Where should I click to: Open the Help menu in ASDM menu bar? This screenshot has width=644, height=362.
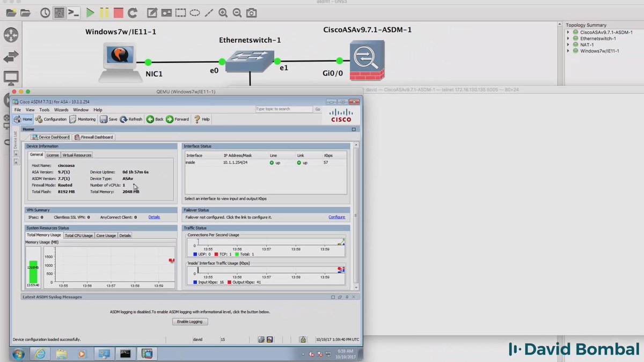[98, 110]
